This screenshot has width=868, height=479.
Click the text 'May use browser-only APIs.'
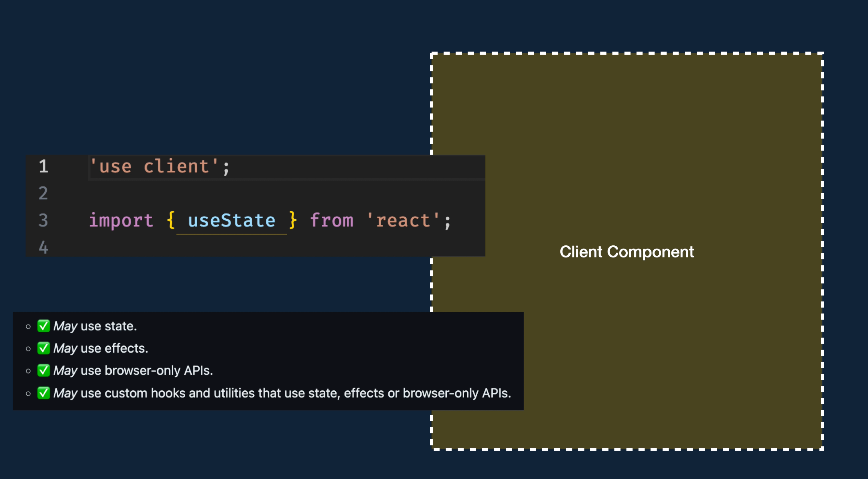click(133, 371)
